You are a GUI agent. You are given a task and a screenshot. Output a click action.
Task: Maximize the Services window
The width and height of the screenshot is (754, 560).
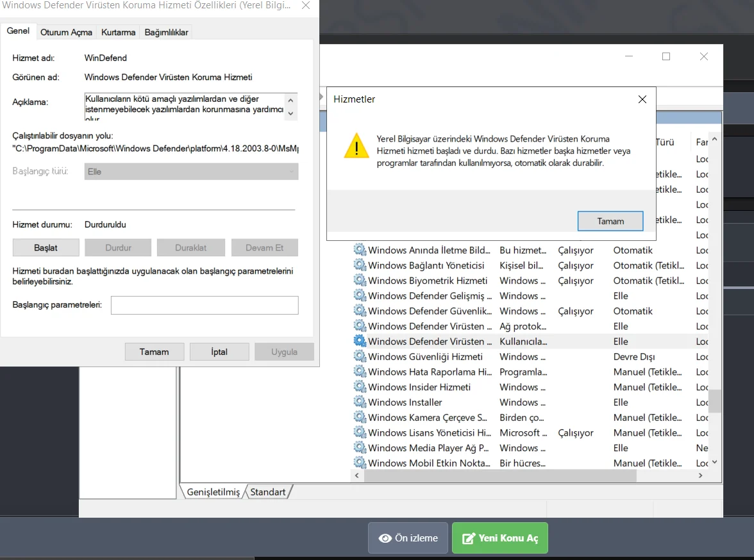666,57
